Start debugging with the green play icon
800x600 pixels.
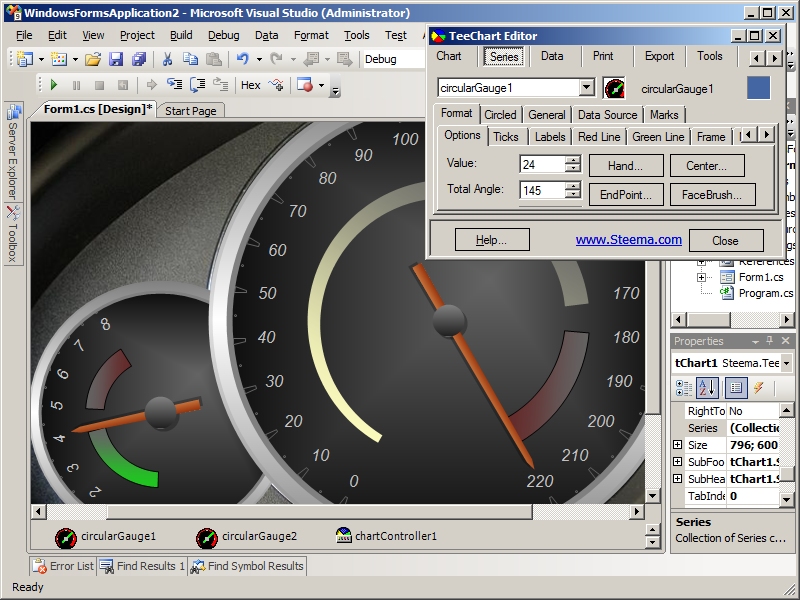coord(54,85)
